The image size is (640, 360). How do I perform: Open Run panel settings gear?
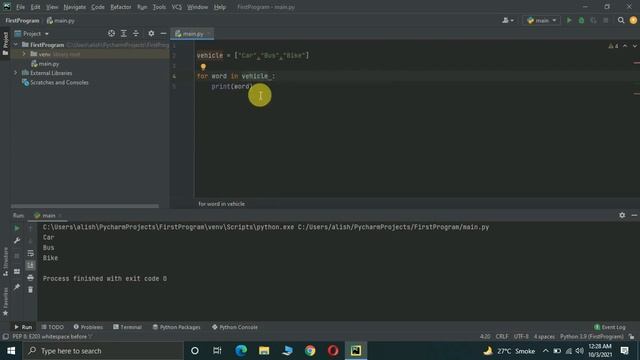point(622,215)
